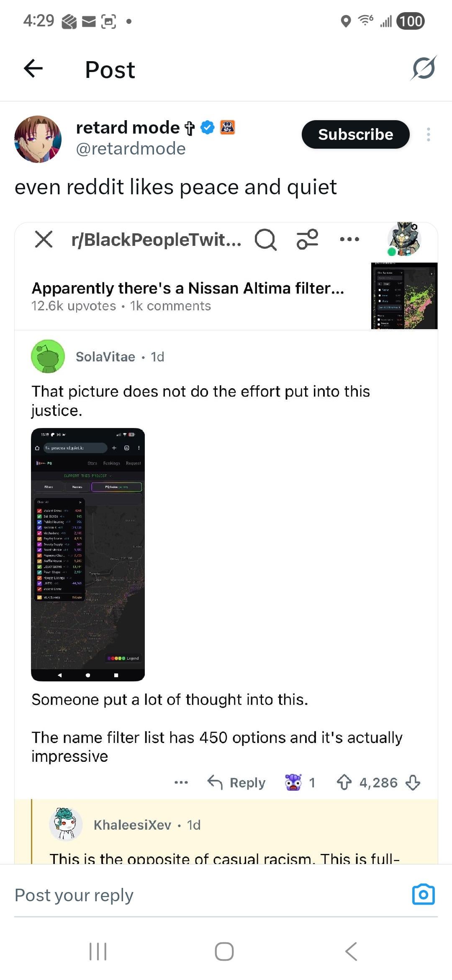Subscribe to @retardmode
Viewport: 452px width, 980px height.
click(x=355, y=134)
